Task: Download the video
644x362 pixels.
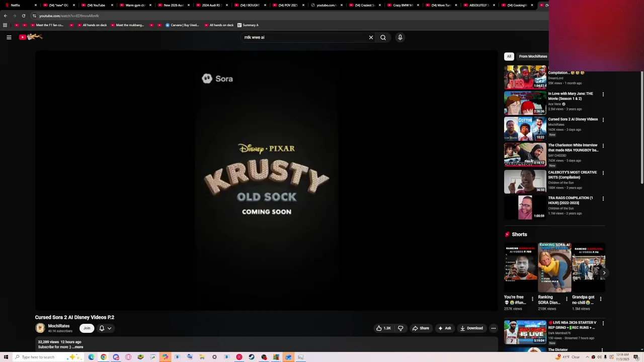Action: (x=471, y=328)
